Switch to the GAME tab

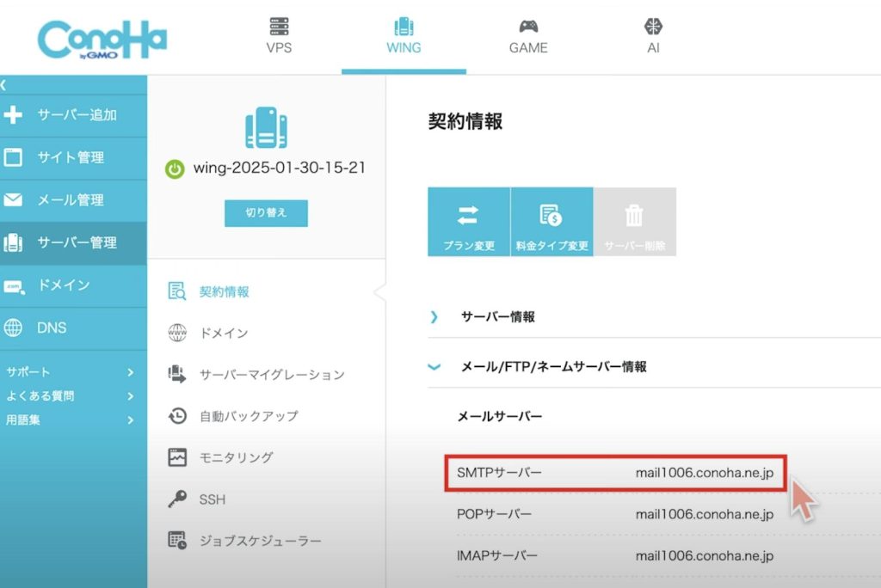[528, 37]
